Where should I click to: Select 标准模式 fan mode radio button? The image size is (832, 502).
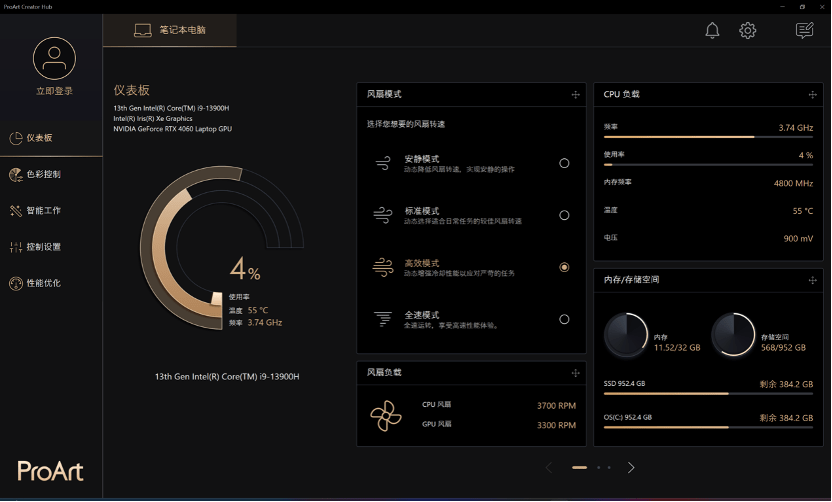tap(564, 215)
